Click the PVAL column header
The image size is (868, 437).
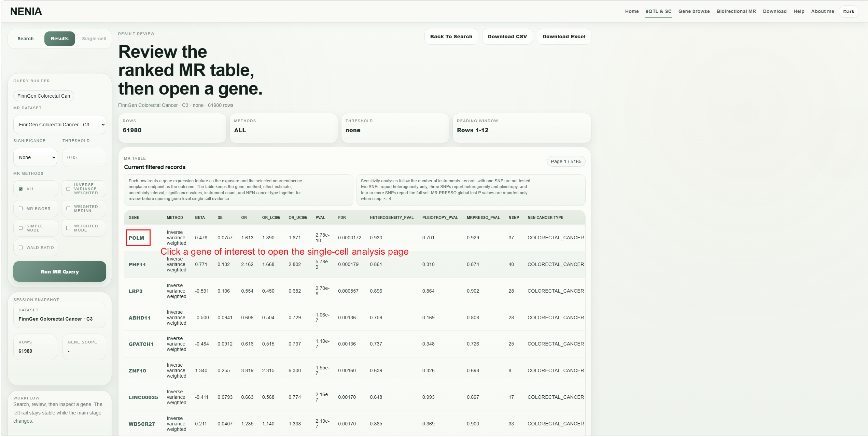(320, 217)
